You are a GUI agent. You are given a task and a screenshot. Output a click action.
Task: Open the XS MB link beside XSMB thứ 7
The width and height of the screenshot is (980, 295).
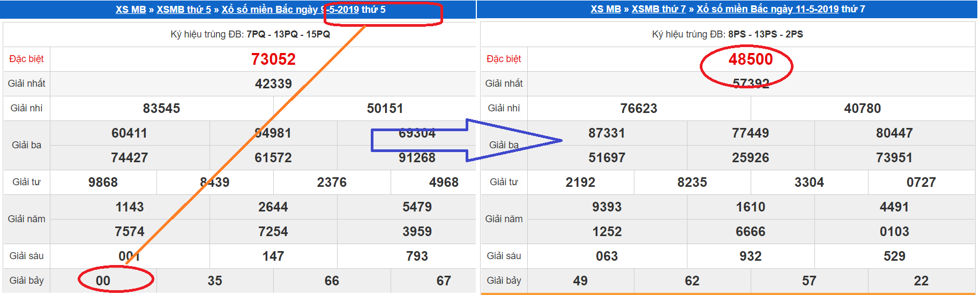tap(605, 9)
